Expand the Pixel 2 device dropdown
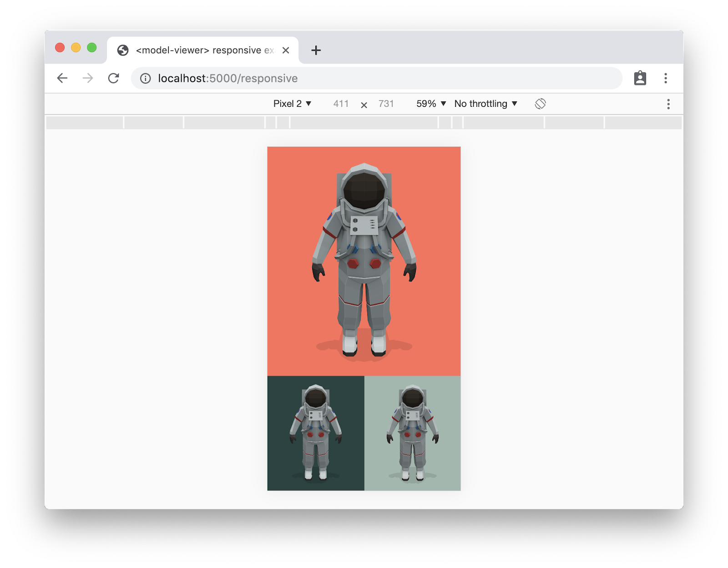The height and width of the screenshot is (568, 728). click(x=292, y=104)
